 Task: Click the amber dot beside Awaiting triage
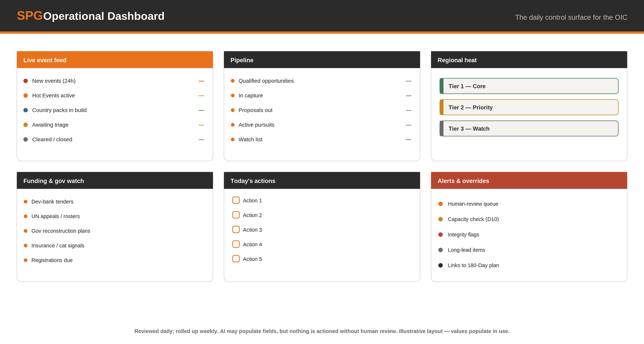[x=26, y=125]
